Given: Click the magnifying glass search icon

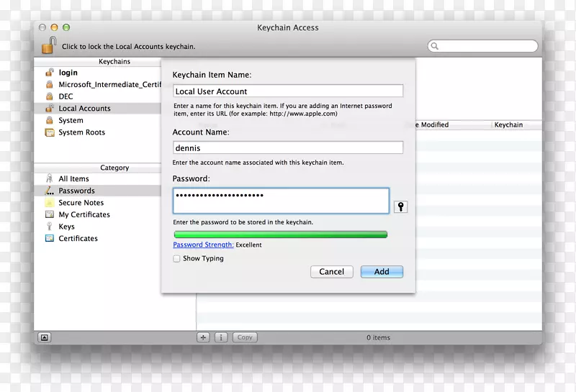Looking at the screenshot, I should (435, 46).
